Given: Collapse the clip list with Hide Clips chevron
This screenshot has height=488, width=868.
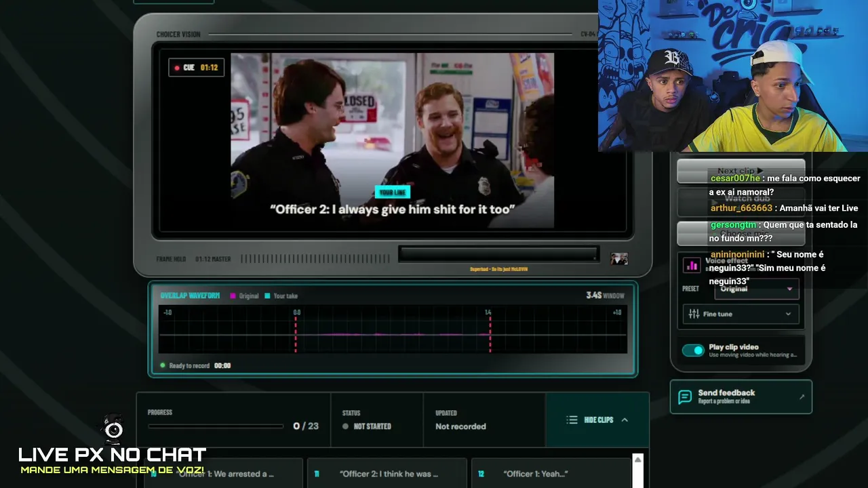Looking at the screenshot, I should tap(625, 420).
